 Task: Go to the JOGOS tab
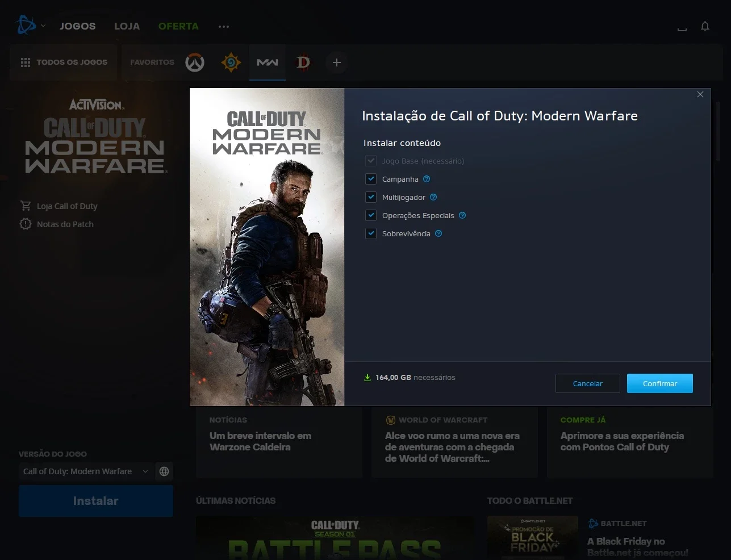click(78, 26)
